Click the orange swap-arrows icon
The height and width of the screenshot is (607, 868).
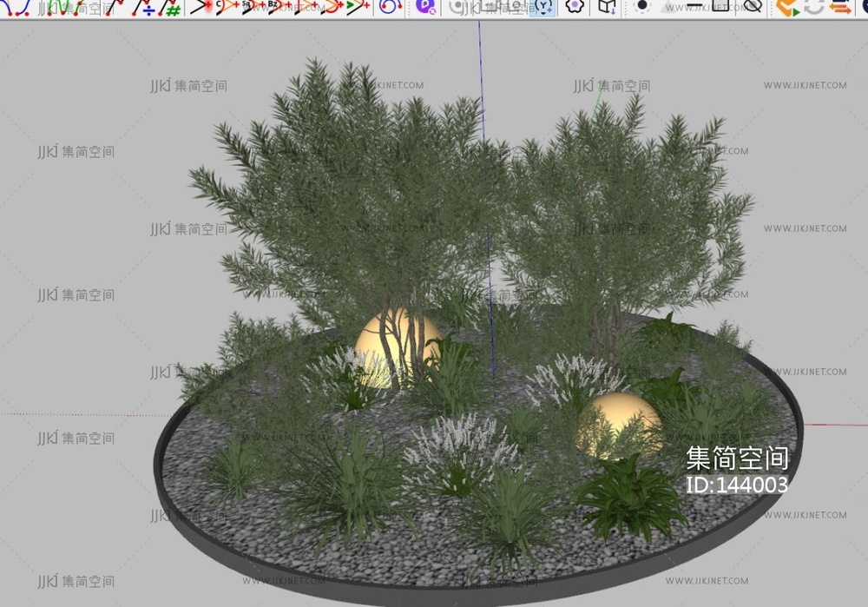pos(839,7)
